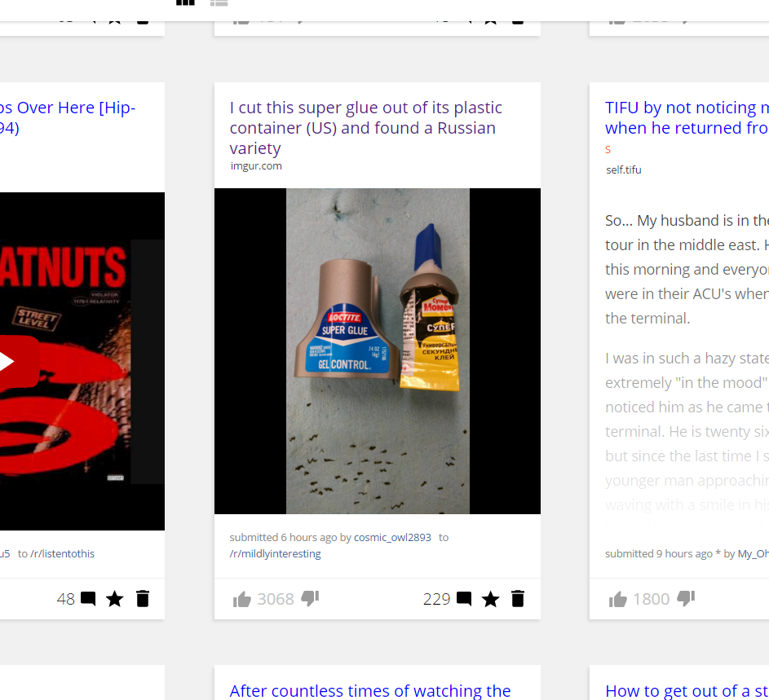The height and width of the screenshot is (700, 769).
Task: Enlarge the Loctite super glue image
Action: (378, 351)
